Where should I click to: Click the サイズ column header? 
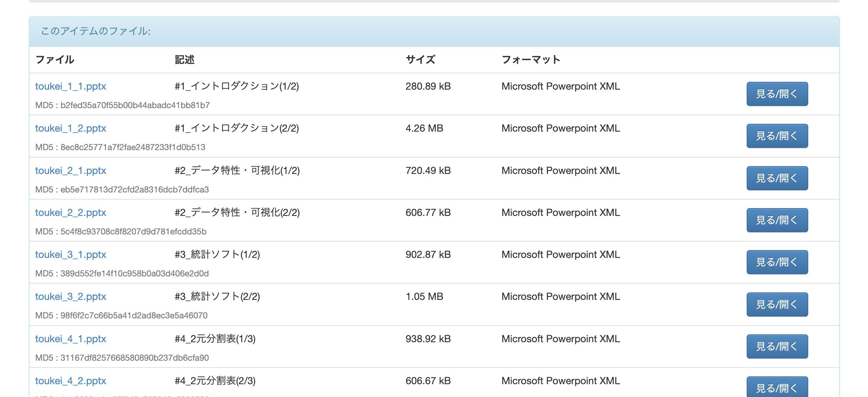[x=420, y=60]
